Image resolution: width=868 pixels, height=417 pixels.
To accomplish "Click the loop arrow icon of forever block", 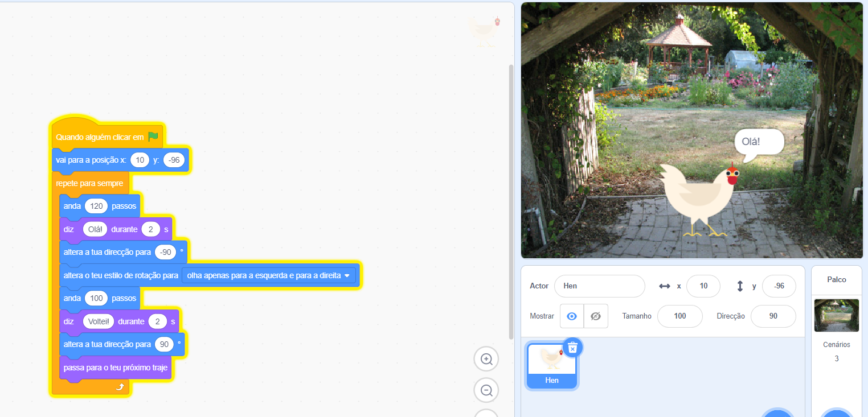I will tap(120, 387).
